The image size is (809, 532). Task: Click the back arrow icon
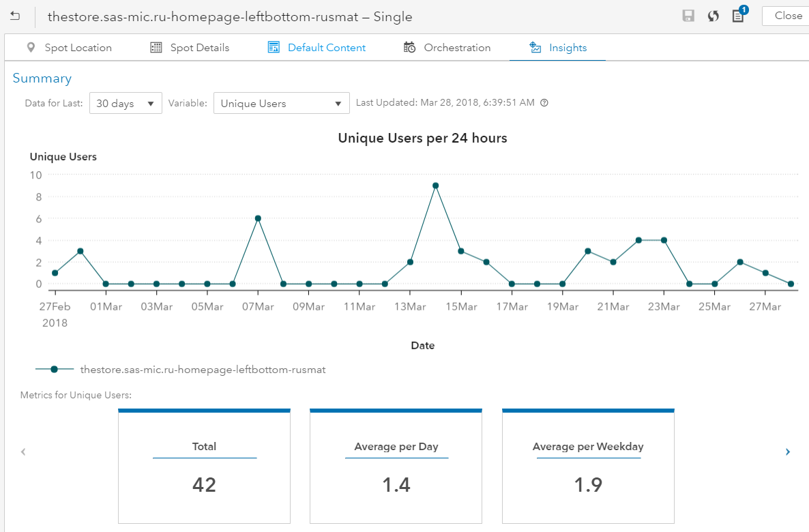15,16
